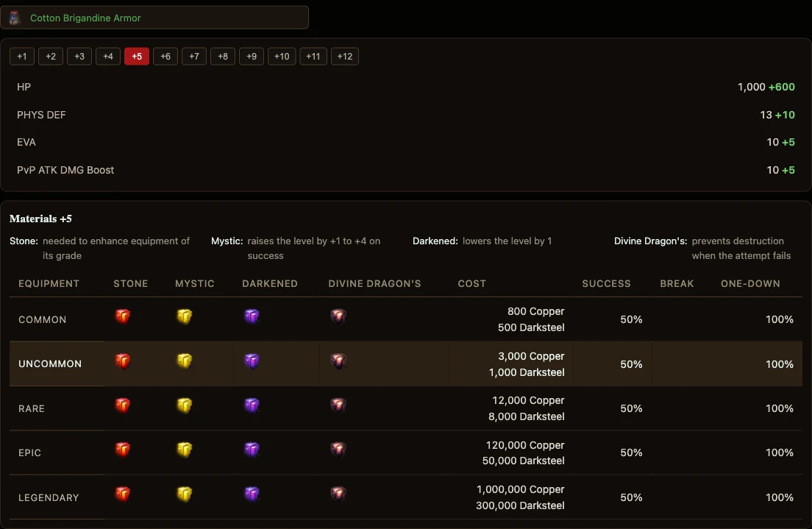Select the +7 enhancement level
Viewport: 812px width, 529px height.
point(194,57)
